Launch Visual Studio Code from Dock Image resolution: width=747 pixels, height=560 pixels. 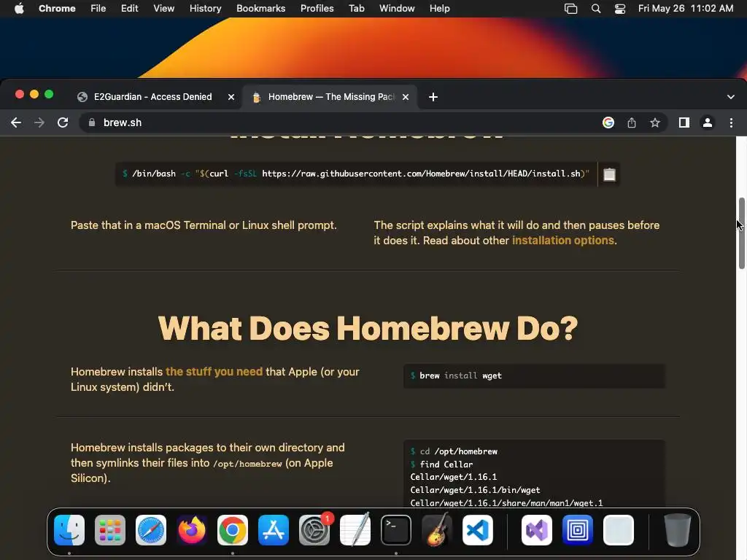coord(478,530)
